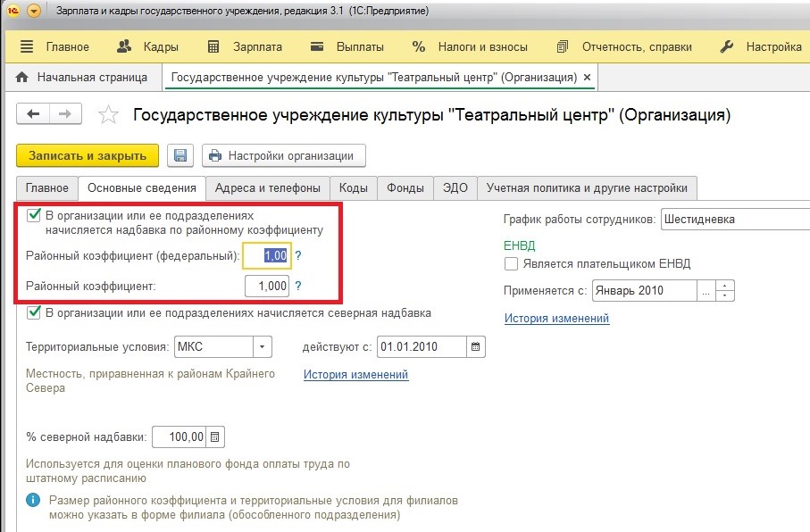Open История изменений link under ЕНВД
Screen dimensions: 810x532
(x=557, y=318)
